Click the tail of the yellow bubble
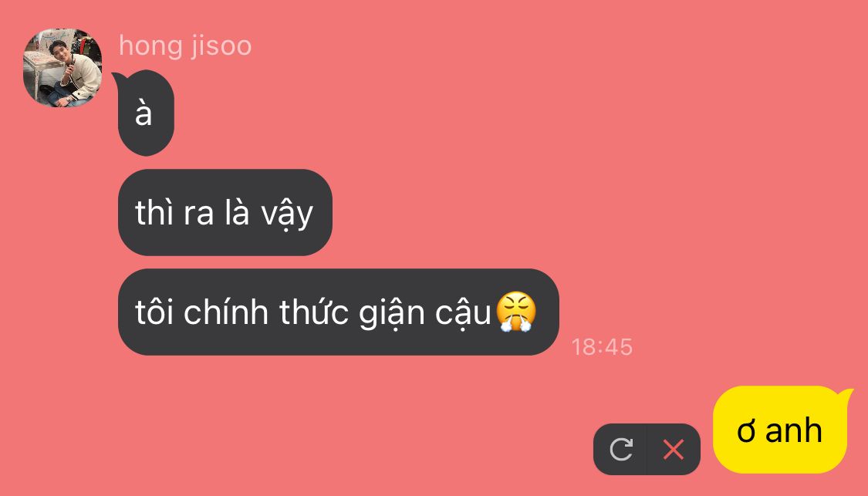This screenshot has height=496, width=868. click(844, 394)
